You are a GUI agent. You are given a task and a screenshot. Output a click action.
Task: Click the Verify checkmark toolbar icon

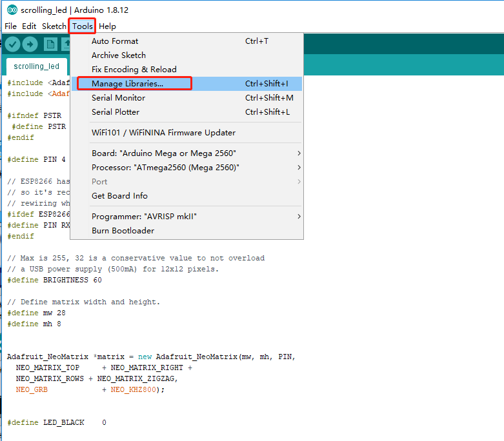click(12, 44)
